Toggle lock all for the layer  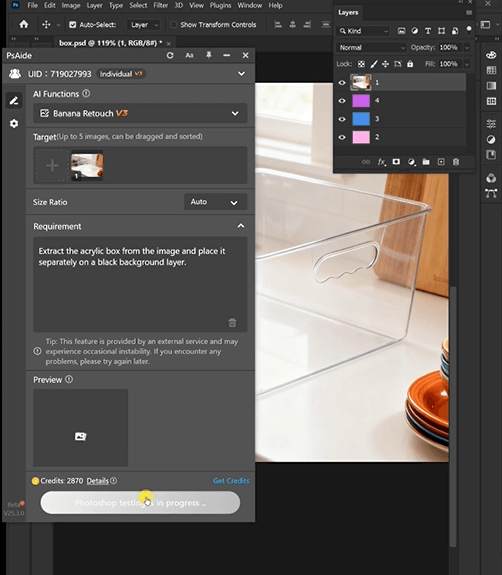click(x=410, y=64)
